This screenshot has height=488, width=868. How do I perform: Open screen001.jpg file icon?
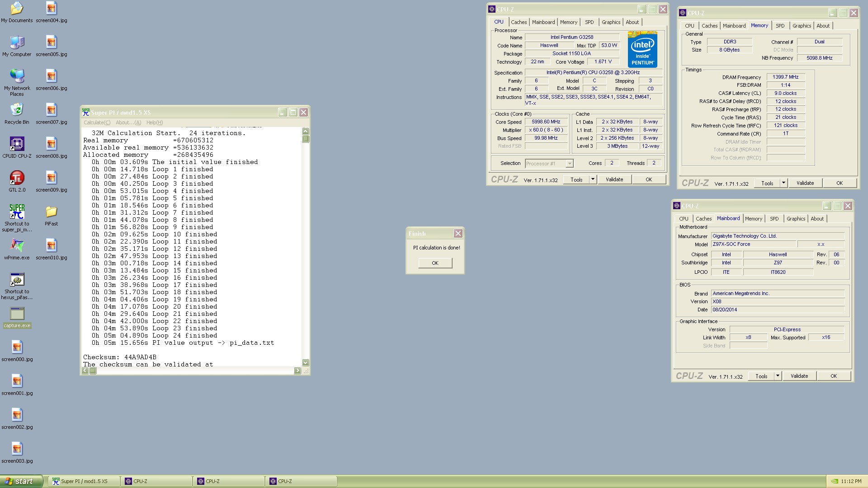17,385
